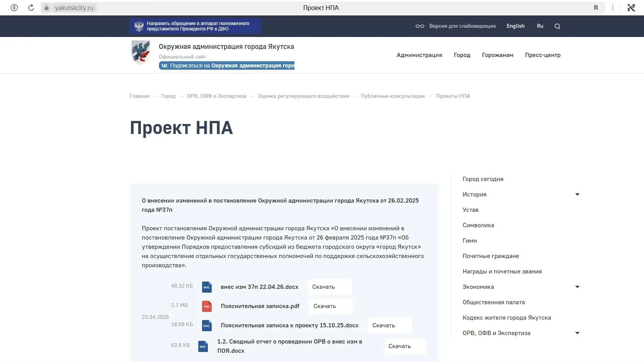Open the Администрация menu

click(x=419, y=55)
